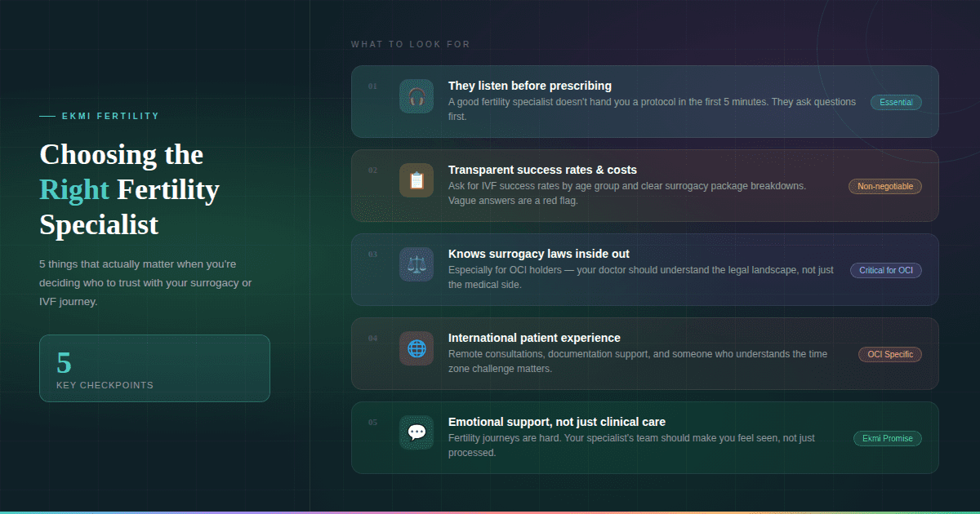The width and height of the screenshot is (980, 514).
Task: Click the 5 Key Checkpoints stat box
Action: tap(154, 368)
